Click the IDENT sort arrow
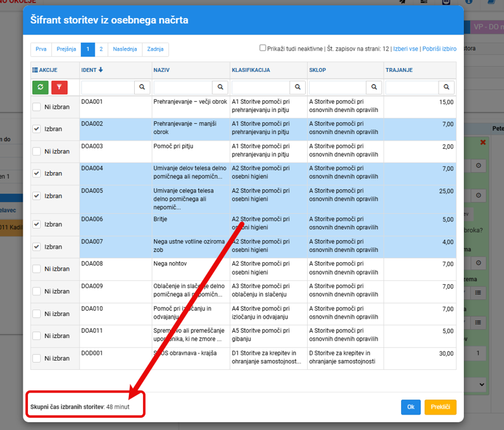 [x=100, y=70]
